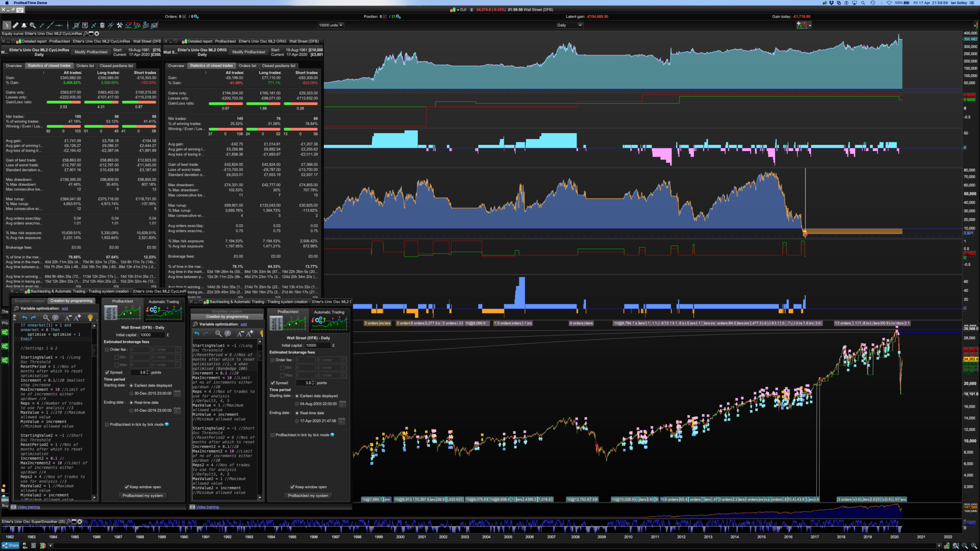Open the Daily timeframe dropdown
Image resolution: width=980 pixels, height=551 pixels.
pyautogui.click(x=569, y=25)
